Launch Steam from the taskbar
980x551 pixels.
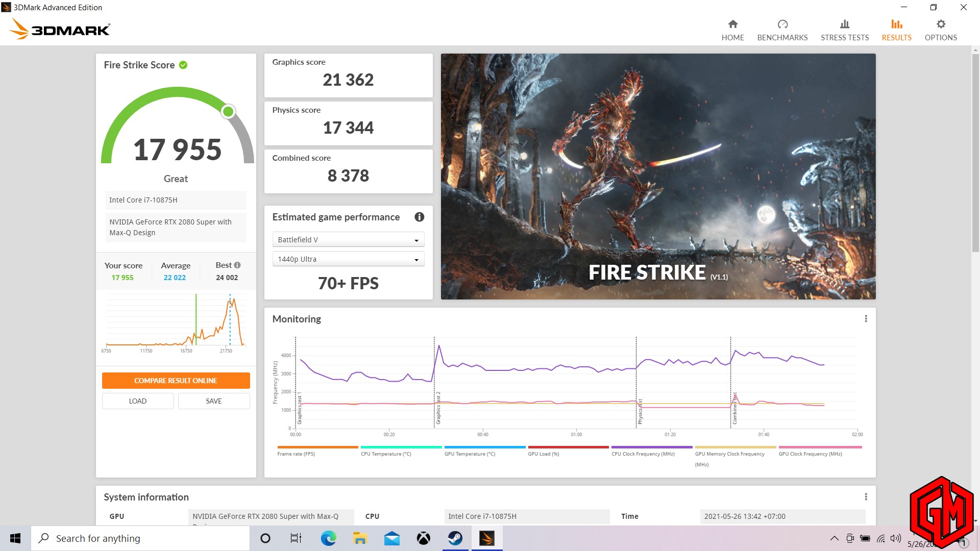coord(455,538)
